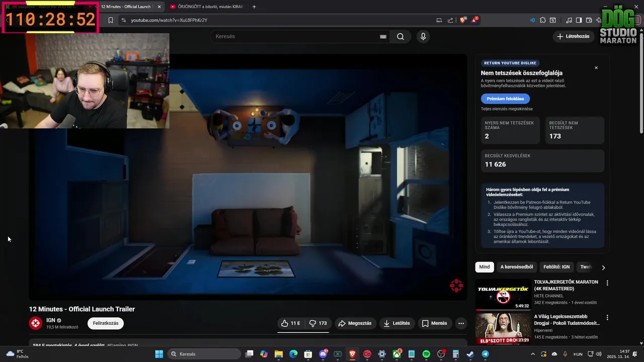Screen dimensions: 644x362
Task: Open site settings icon in address bar
Action: point(123,20)
